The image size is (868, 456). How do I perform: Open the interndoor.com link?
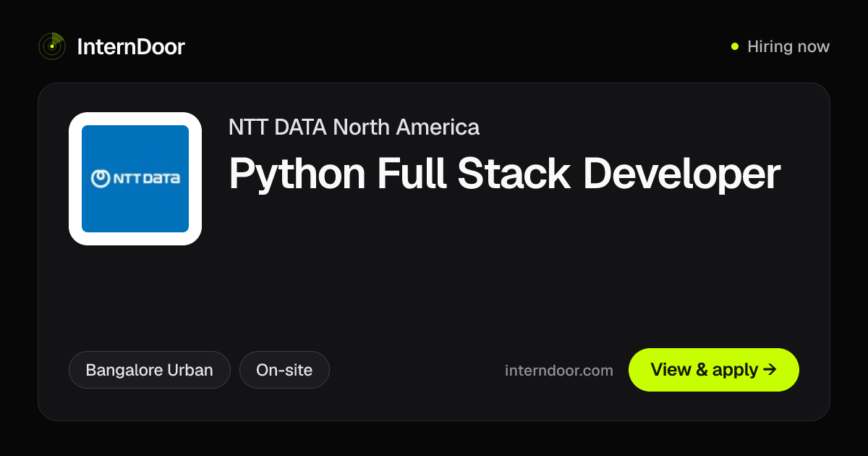pos(559,371)
